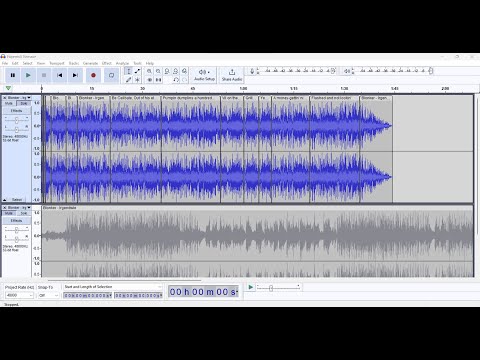Image resolution: width=480 pixels, height=360 pixels.
Task: Collapse first track with the up-arrow icon
Action: (5, 200)
